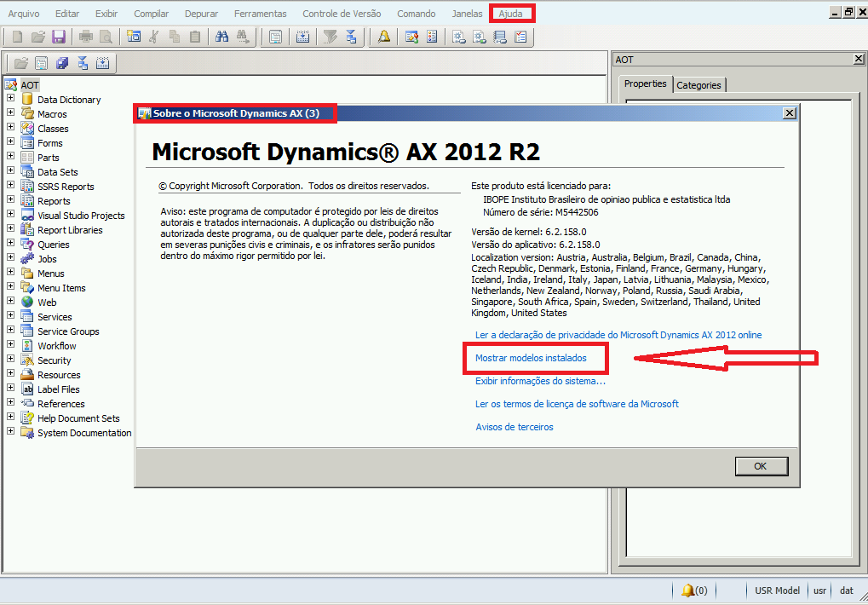Expand the Macros tree node
The width and height of the screenshot is (868, 605).
(10, 112)
